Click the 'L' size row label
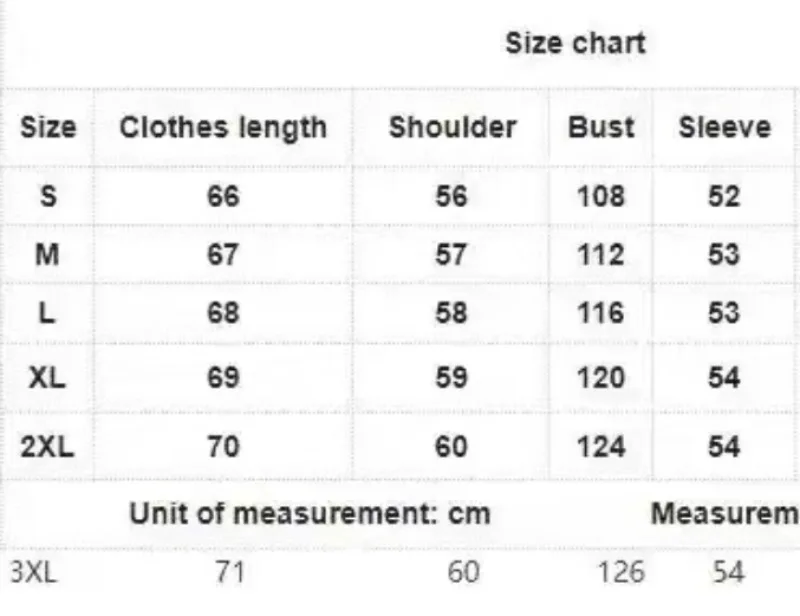Viewport: 800px width, 616px height. [47, 313]
